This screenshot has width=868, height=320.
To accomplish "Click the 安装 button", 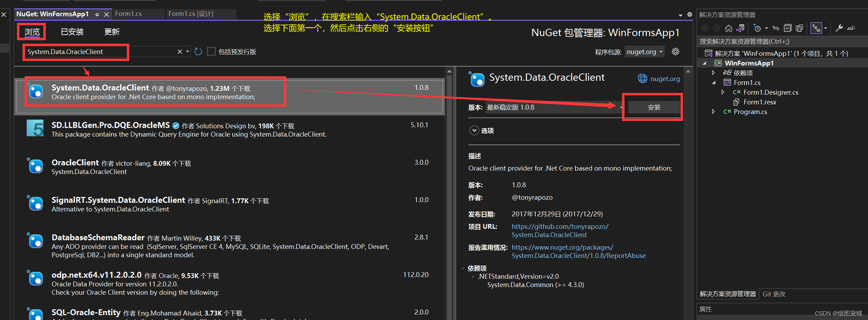I will point(653,107).
